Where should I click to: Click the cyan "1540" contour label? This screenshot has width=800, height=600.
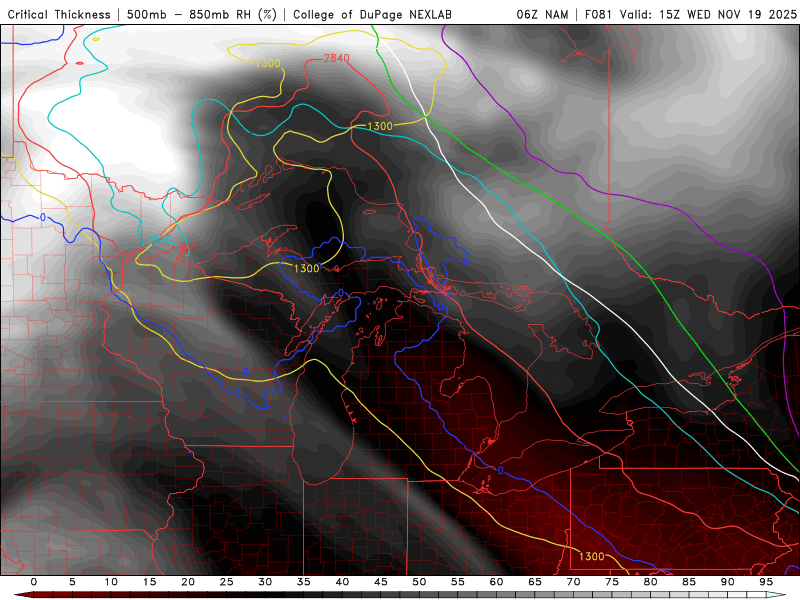[x=160, y=239]
